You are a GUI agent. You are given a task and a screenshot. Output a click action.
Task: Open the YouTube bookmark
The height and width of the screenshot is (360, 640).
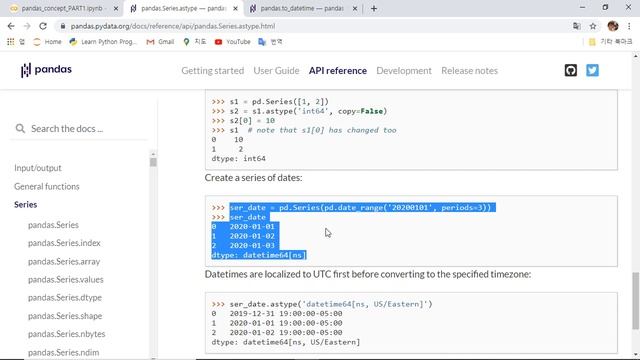click(x=233, y=42)
